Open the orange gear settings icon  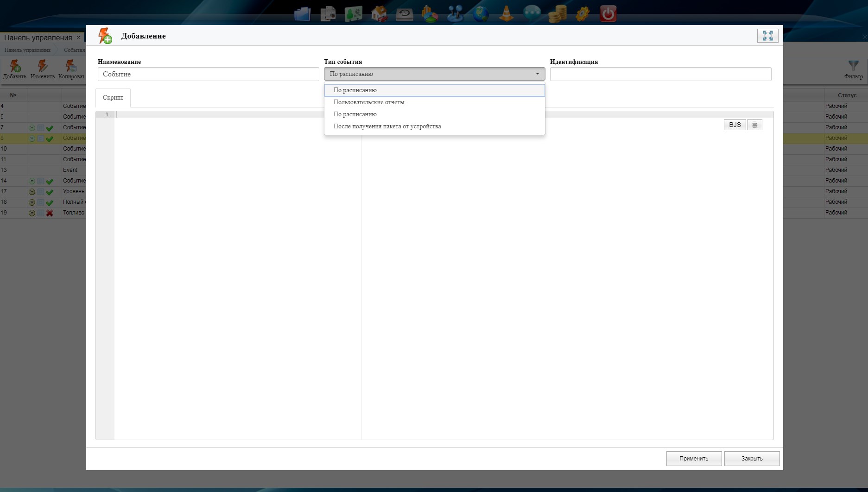pos(583,14)
